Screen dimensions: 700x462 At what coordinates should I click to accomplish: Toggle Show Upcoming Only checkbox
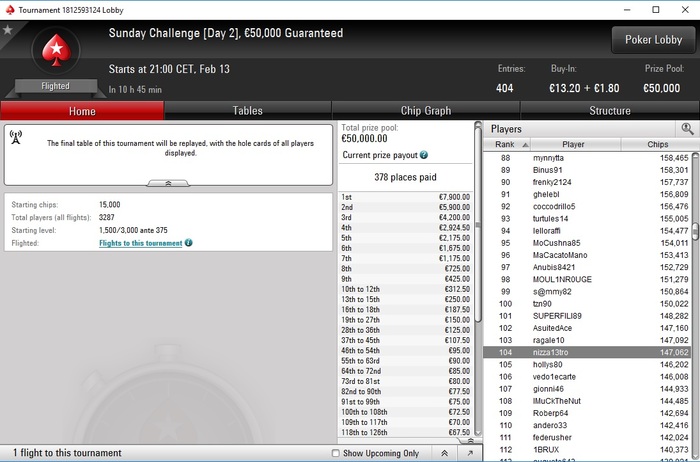point(336,453)
